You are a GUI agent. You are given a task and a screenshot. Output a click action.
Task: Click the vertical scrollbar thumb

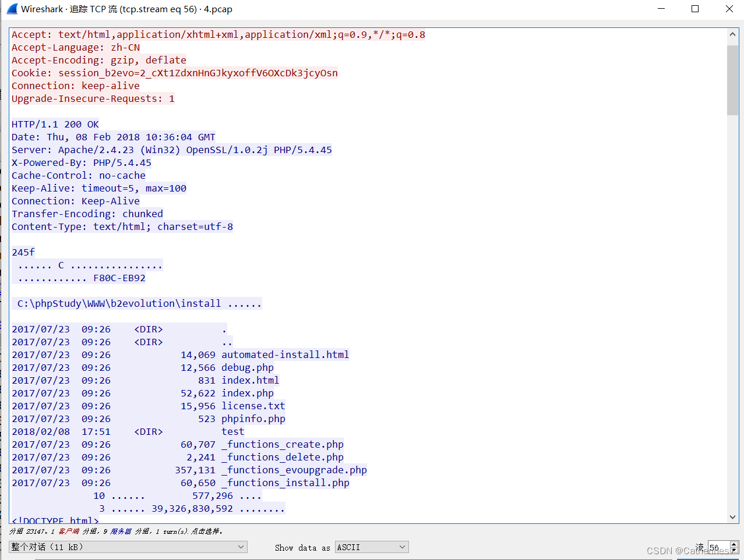pyautogui.click(x=732, y=80)
